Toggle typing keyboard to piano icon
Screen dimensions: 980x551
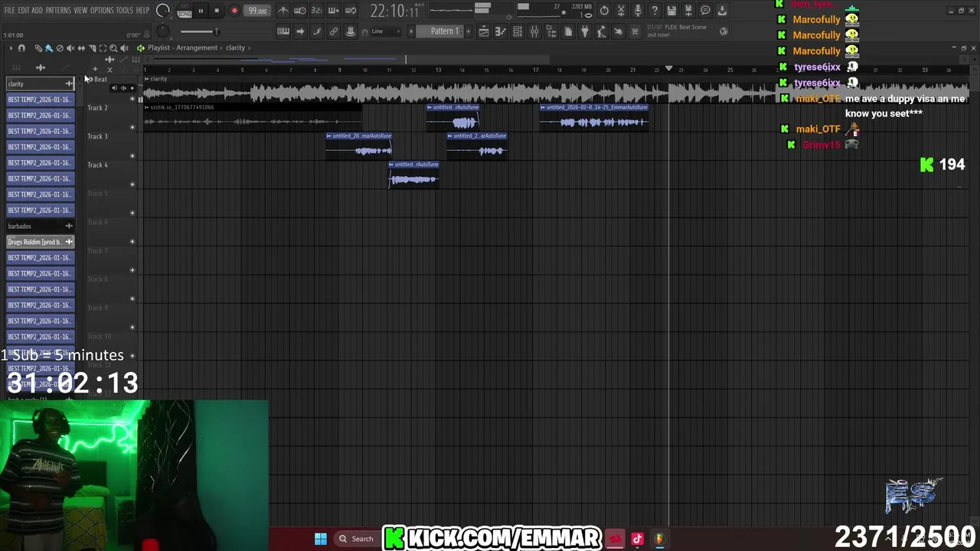click(283, 31)
